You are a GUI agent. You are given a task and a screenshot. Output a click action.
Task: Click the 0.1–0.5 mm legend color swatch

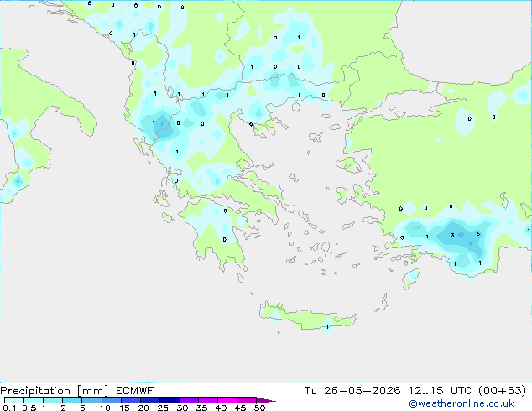14,400
